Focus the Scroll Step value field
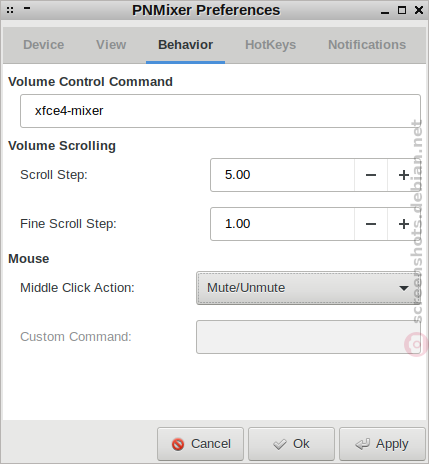Screen dimensions: 429x464 pos(283,175)
